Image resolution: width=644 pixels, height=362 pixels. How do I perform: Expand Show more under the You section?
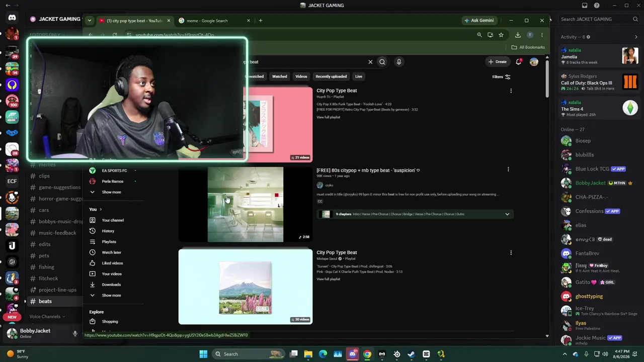111,295
